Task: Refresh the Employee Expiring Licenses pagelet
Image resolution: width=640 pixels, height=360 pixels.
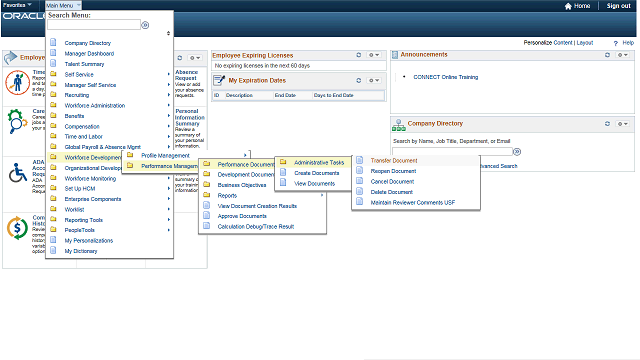Action: 359,55
